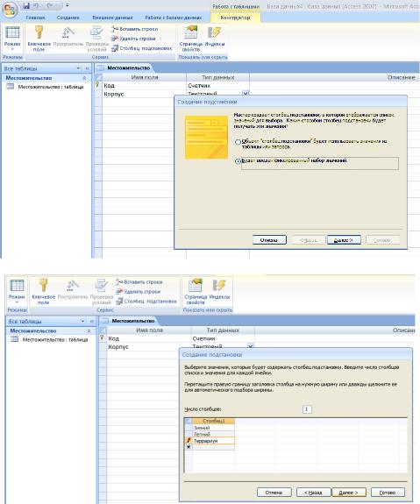Click Корпус field cell in radio-options wizard window
The image size is (420, 504).
(x=144, y=94)
